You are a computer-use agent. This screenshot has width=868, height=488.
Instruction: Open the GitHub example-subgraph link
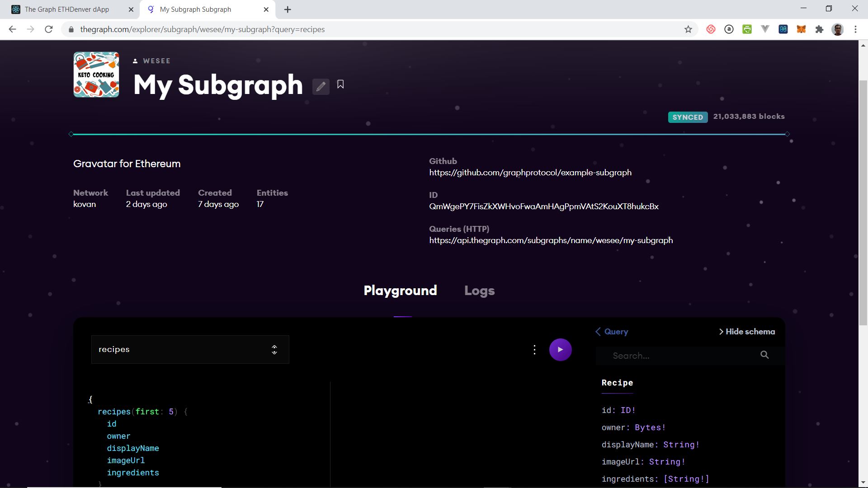(x=530, y=173)
